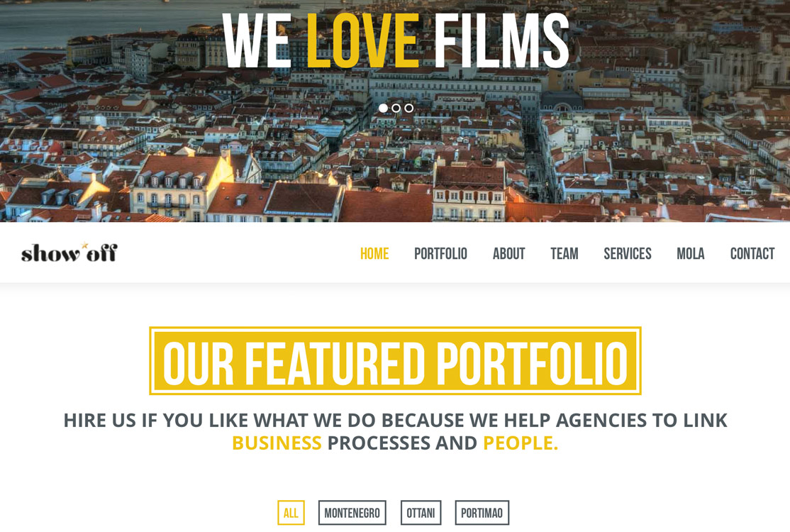Select the first slider dot indicator
The image size is (790, 532).
click(384, 108)
